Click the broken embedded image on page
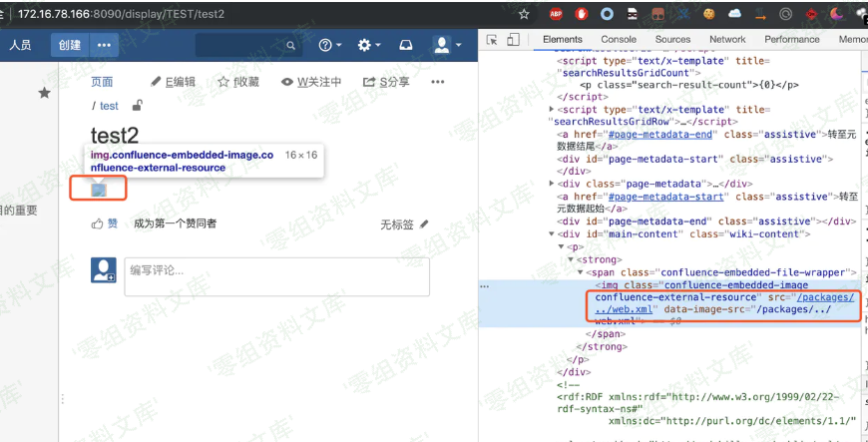 pos(99,190)
